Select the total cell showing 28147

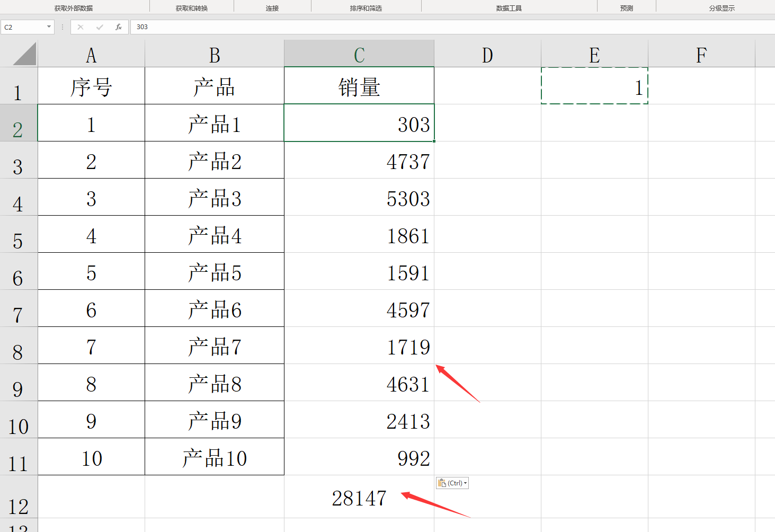pyautogui.click(x=359, y=496)
